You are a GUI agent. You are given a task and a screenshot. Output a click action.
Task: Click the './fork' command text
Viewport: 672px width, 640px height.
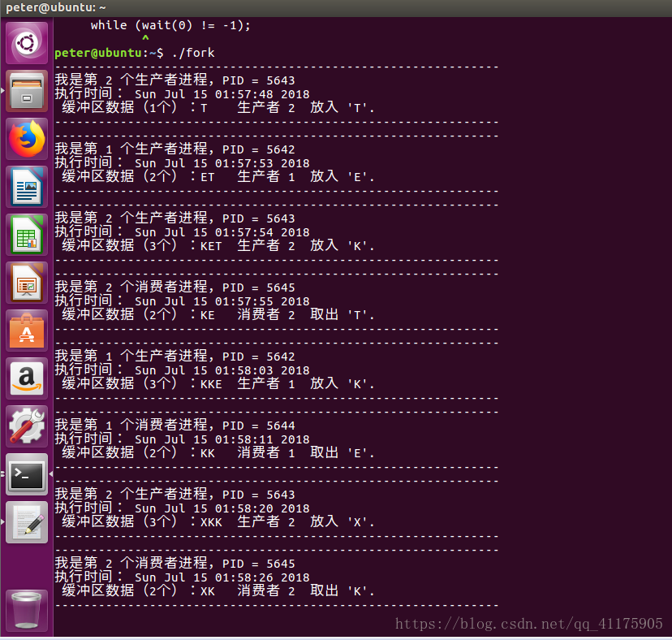[193, 53]
